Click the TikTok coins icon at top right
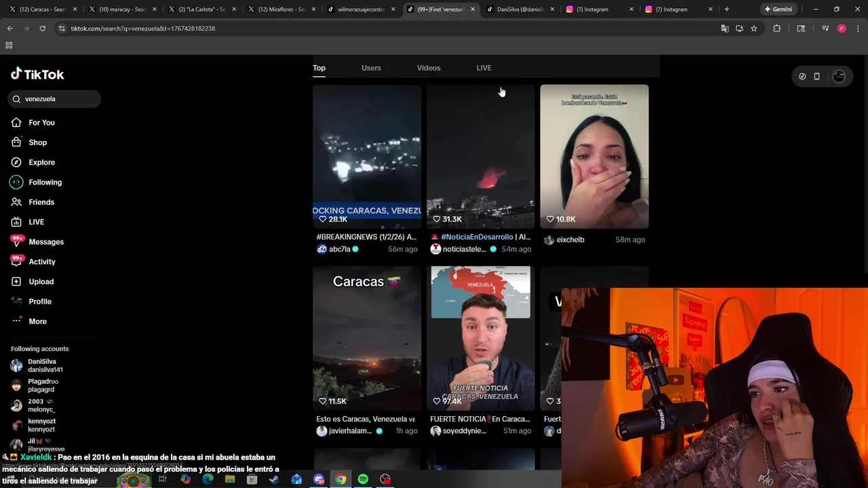Image resolution: width=868 pixels, height=488 pixels. coord(802,77)
